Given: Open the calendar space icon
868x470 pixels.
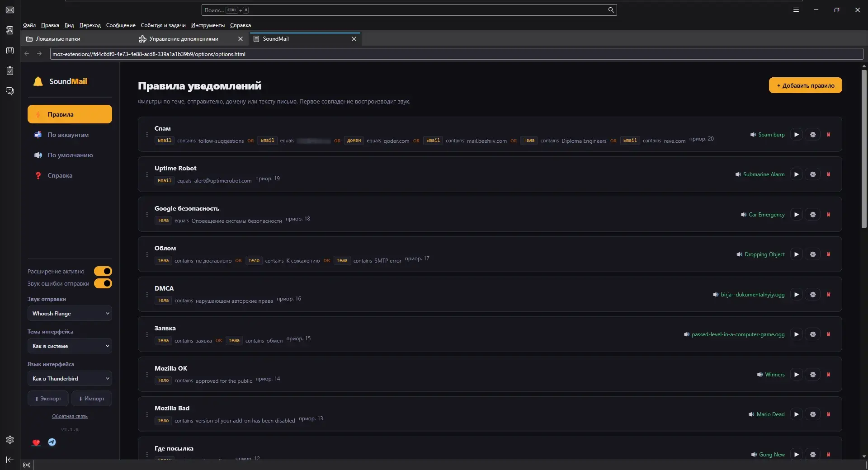Looking at the screenshot, I should tap(10, 51).
